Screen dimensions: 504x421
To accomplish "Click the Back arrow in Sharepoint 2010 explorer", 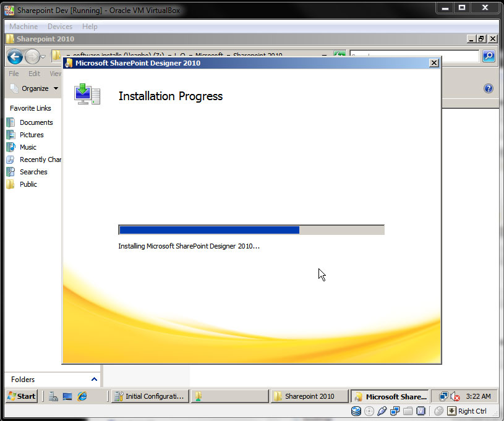I will click(15, 57).
